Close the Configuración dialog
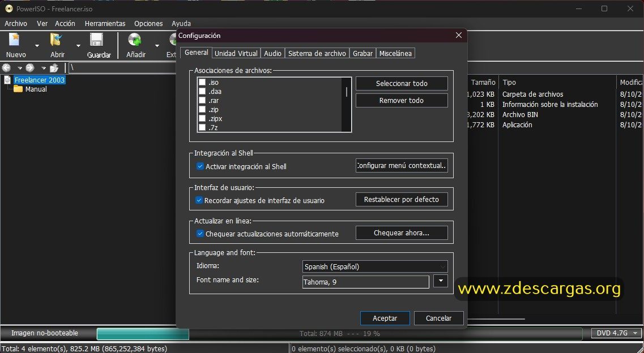 [459, 35]
